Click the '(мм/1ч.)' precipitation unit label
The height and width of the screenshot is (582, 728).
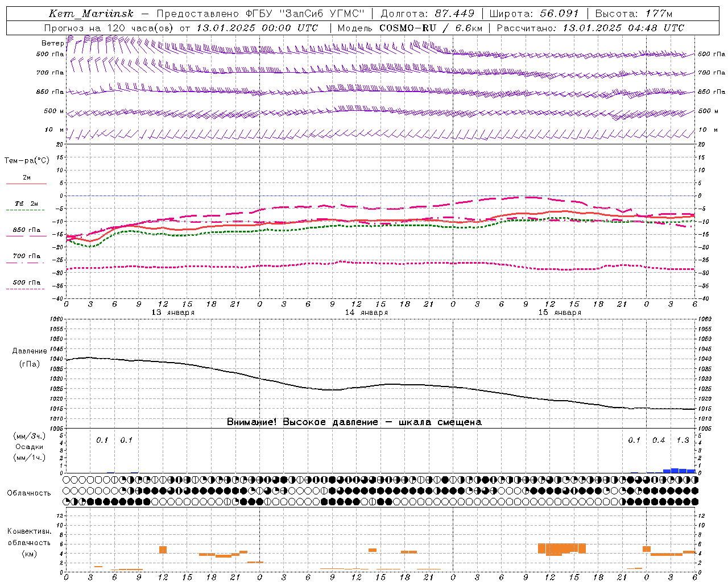[30, 458]
